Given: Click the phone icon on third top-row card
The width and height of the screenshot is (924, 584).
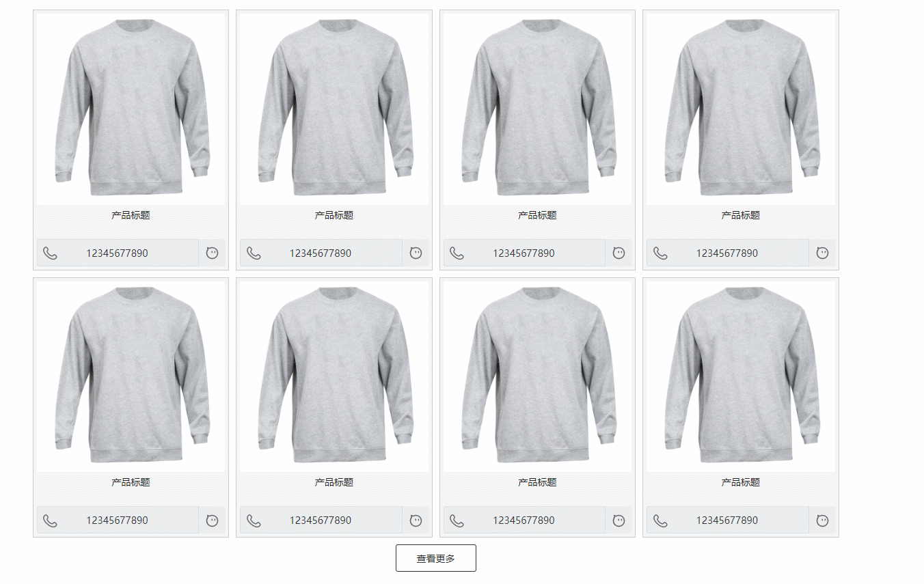Looking at the screenshot, I should coord(457,253).
